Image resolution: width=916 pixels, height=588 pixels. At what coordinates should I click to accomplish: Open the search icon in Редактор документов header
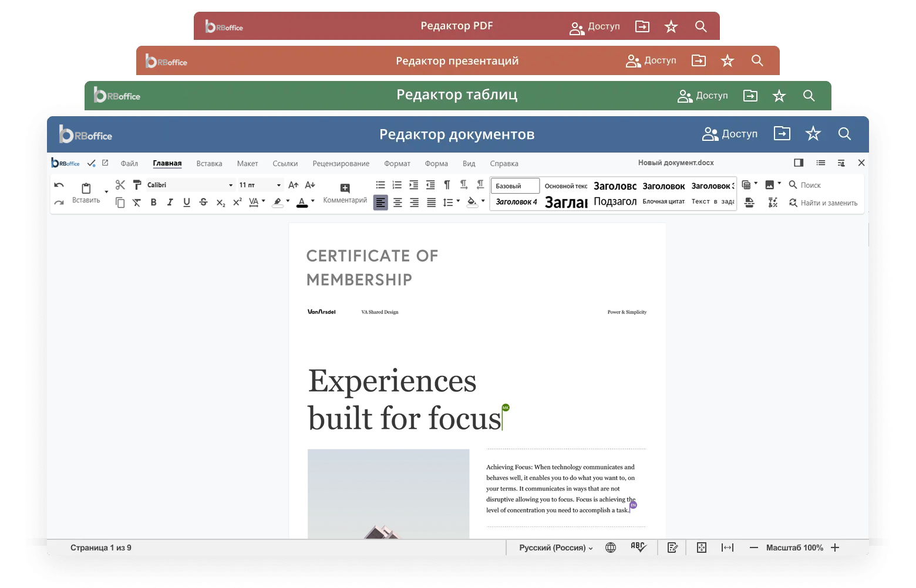coord(844,134)
